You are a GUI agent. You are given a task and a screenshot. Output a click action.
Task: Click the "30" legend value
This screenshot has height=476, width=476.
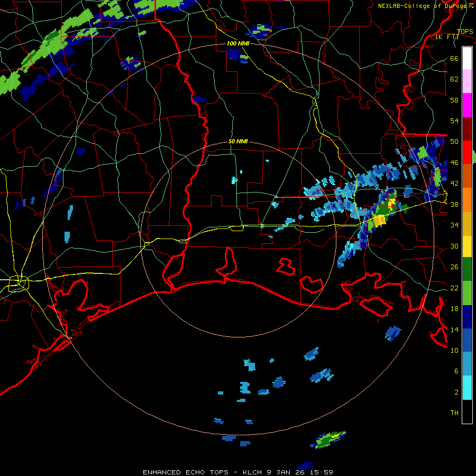[454, 246]
